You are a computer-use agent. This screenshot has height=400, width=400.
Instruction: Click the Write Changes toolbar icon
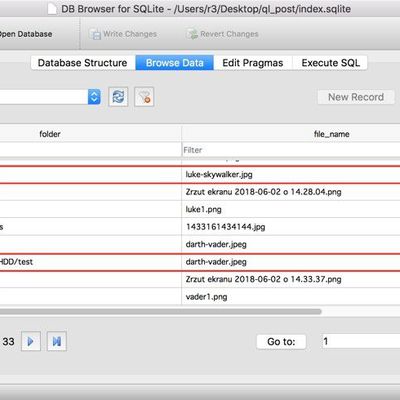(x=95, y=34)
